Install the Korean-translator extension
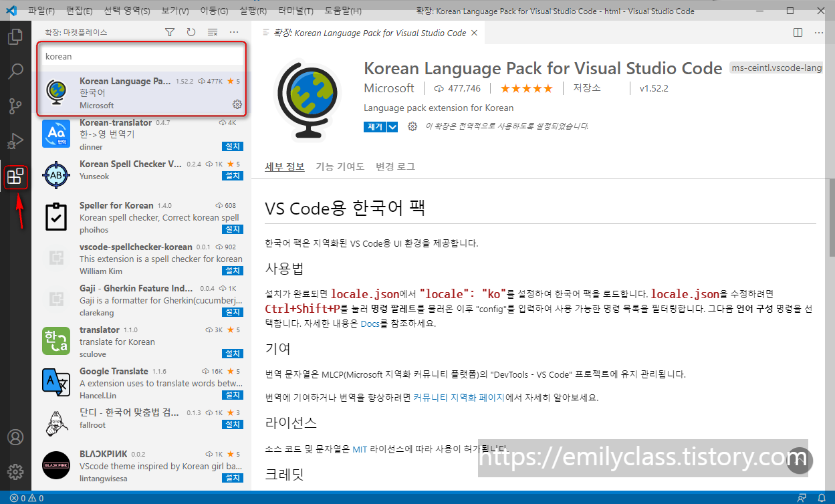Viewport: 835px width, 504px height. pyautogui.click(x=233, y=146)
